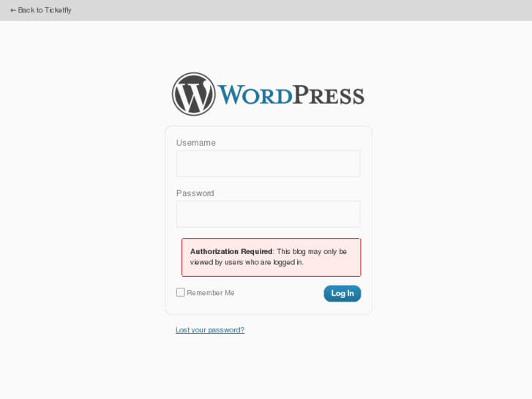The height and width of the screenshot is (399, 532).
Task: Open the Lost your password link
Action: point(210,330)
